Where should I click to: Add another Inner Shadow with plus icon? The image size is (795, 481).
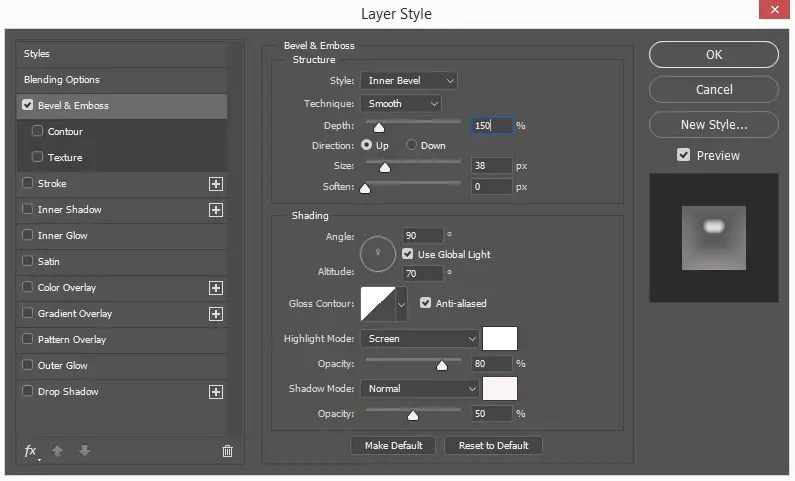pos(216,210)
